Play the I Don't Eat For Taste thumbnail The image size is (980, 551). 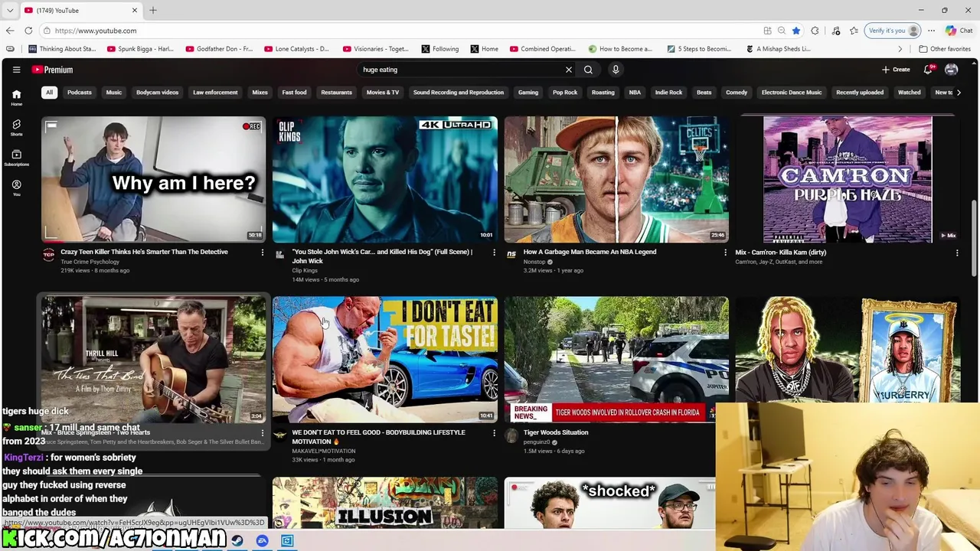[x=385, y=360]
